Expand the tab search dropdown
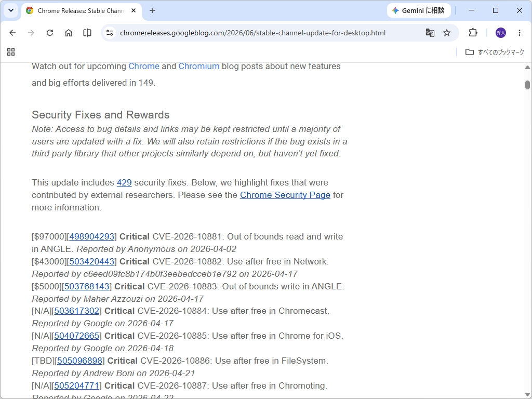532x399 pixels. (x=11, y=10)
